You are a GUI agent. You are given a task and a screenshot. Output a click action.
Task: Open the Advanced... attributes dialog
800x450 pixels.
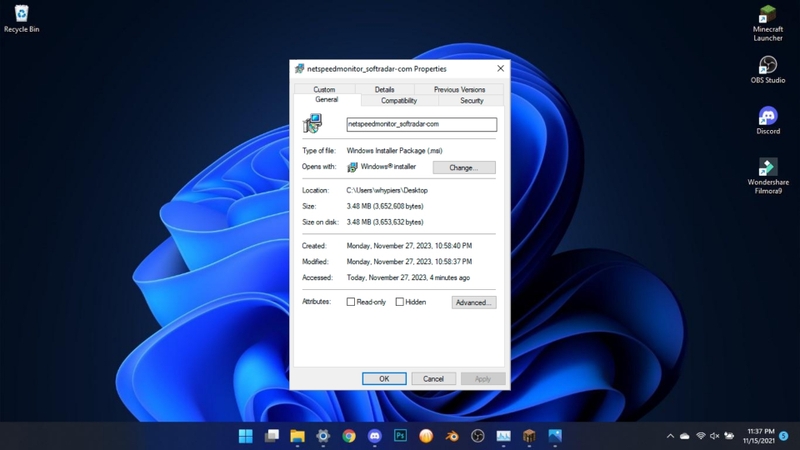pos(473,303)
